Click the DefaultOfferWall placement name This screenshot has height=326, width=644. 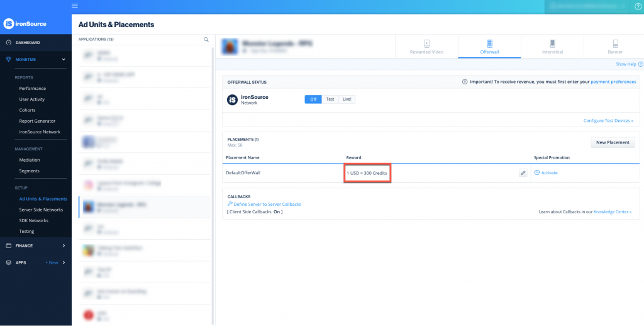click(243, 172)
